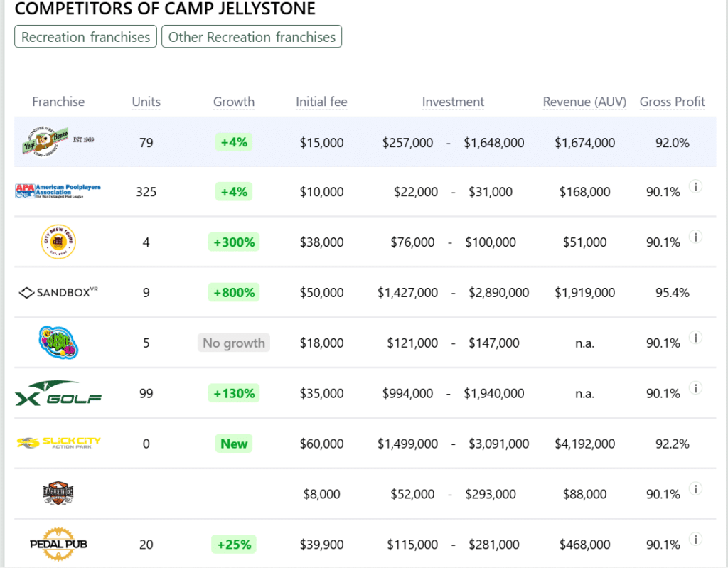Click the $88,000 revenue value
This screenshot has width=728, height=568.
(584, 493)
